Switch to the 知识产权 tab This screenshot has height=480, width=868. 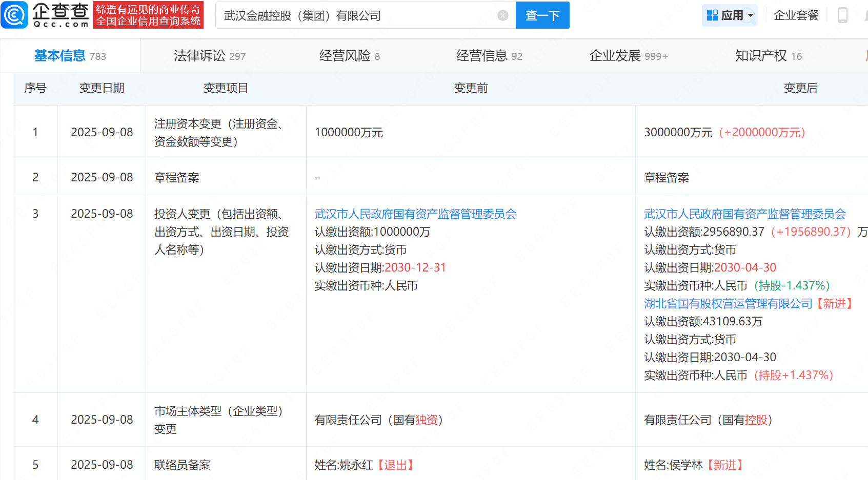[769, 56]
